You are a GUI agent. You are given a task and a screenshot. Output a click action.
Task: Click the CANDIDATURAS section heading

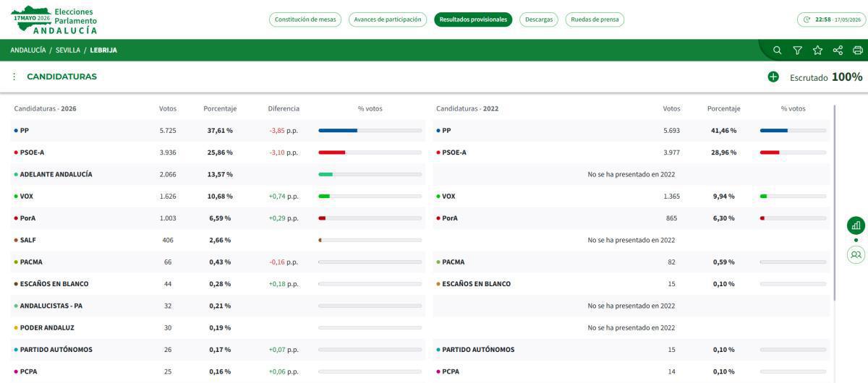tap(61, 77)
